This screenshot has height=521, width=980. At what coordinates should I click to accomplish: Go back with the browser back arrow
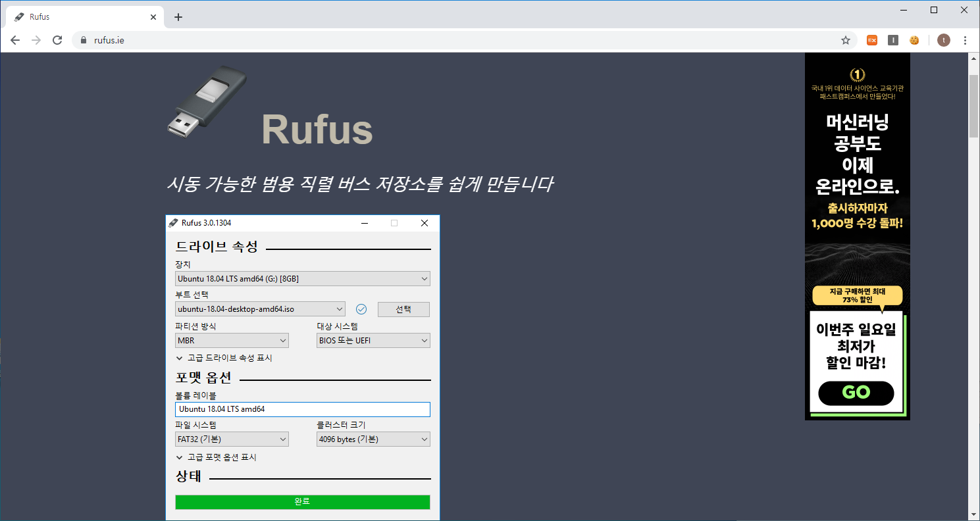click(15, 40)
